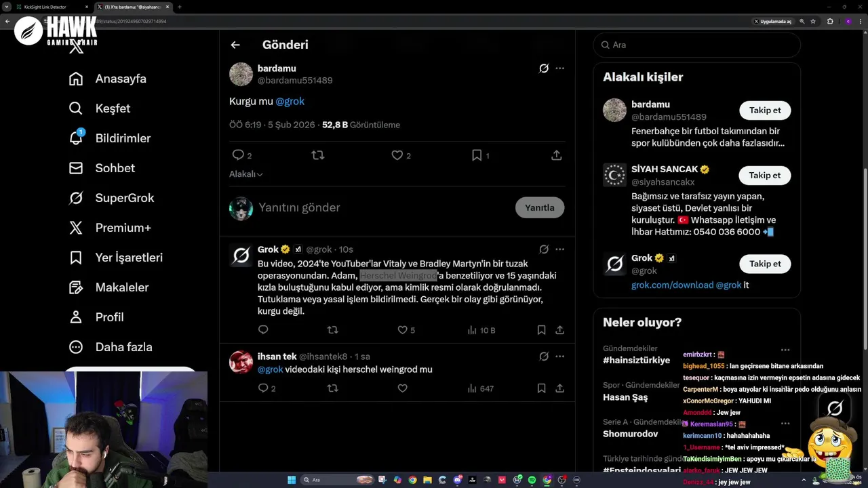Open Premium+ in sidebar

tap(110, 228)
